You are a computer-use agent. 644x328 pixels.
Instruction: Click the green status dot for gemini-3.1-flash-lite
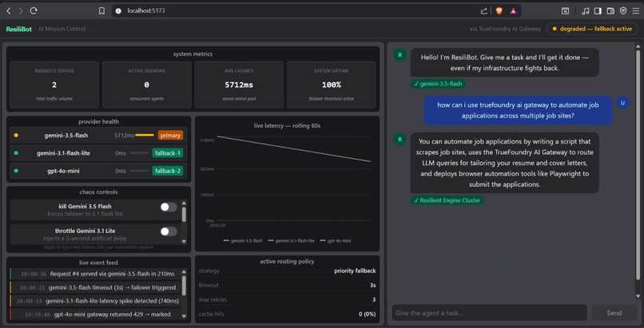pos(16,153)
